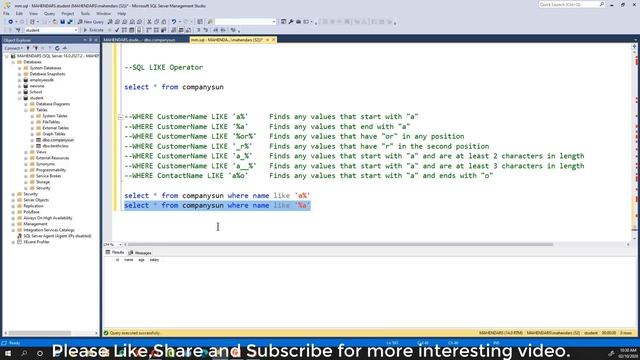The height and width of the screenshot is (360, 640).
Task: Open the Edit menu
Action: (19, 13)
